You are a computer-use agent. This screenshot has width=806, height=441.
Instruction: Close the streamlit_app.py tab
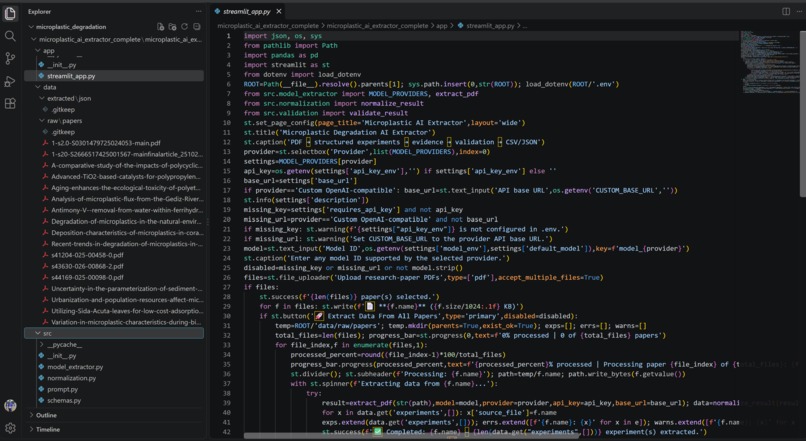pyautogui.click(x=279, y=11)
